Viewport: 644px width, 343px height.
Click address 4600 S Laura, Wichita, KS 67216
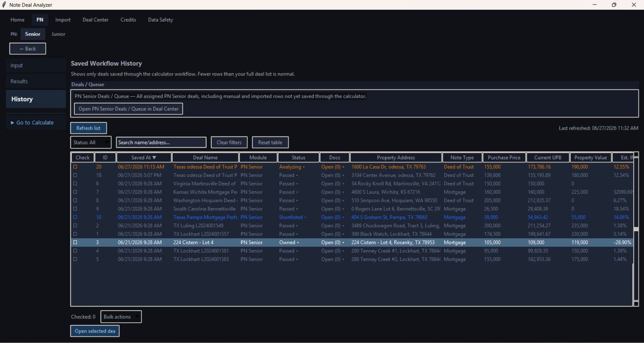385,192
